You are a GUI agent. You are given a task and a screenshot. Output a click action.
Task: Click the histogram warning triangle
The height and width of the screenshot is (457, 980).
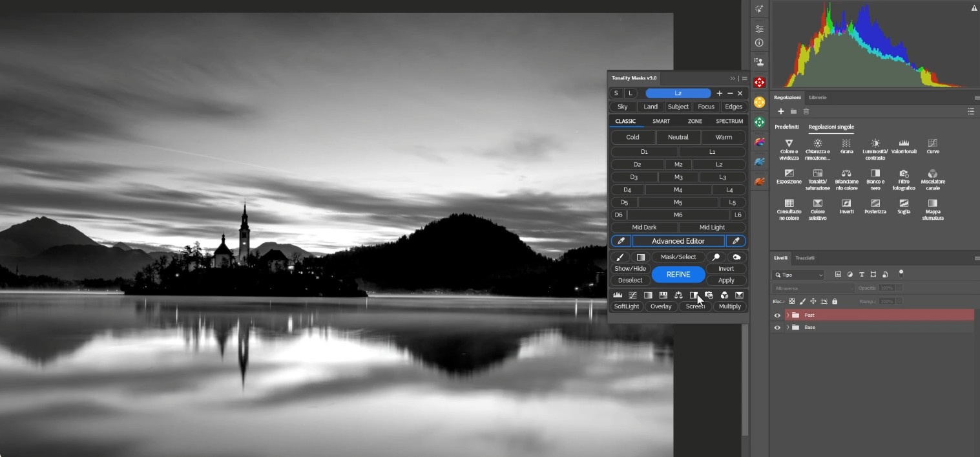974,8
